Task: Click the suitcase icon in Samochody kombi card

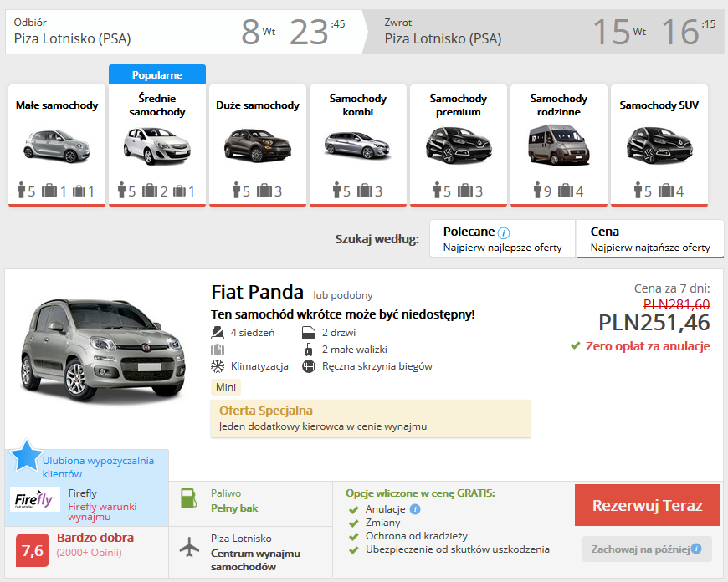Action: coord(365,191)
